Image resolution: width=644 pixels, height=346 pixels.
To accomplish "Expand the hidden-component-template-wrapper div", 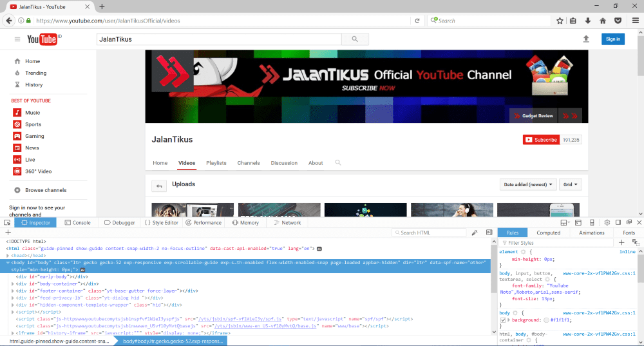I will [x=13, y=305].
